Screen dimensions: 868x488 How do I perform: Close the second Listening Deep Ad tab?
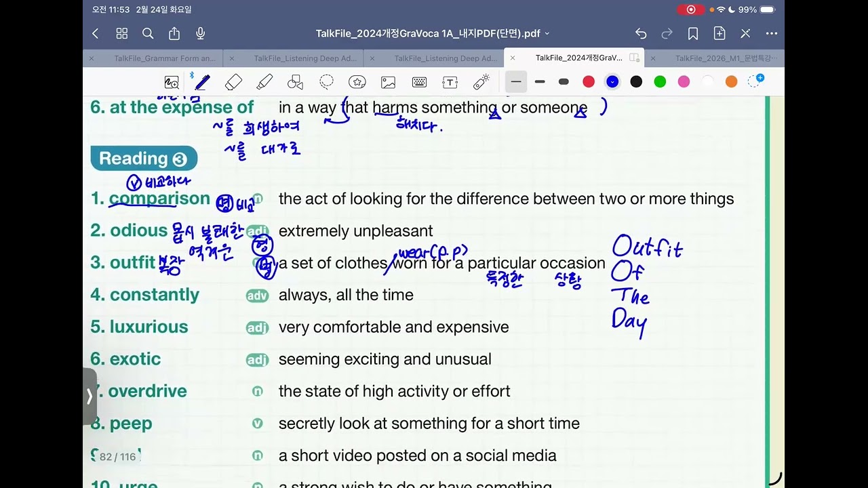[372, 58]
